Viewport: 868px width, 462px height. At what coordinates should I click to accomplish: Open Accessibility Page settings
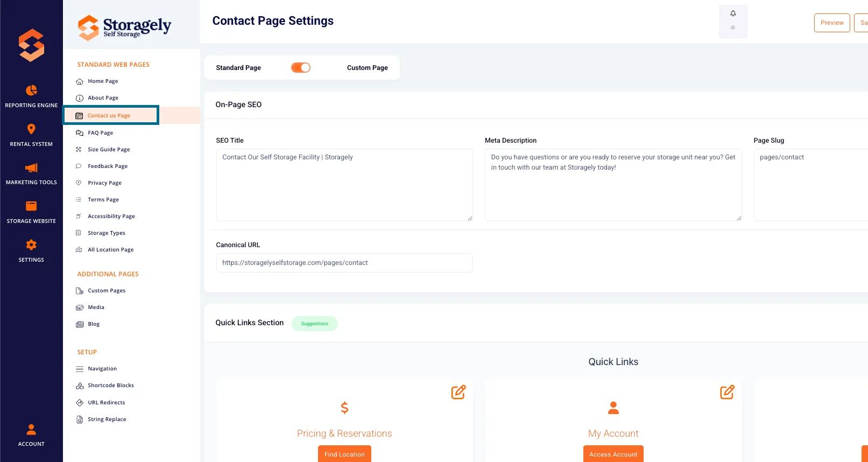[111, 216]
